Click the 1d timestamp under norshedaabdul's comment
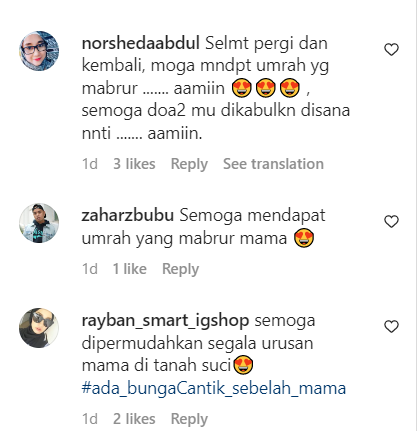Screen dimensions: 418x431 point(90,164)
